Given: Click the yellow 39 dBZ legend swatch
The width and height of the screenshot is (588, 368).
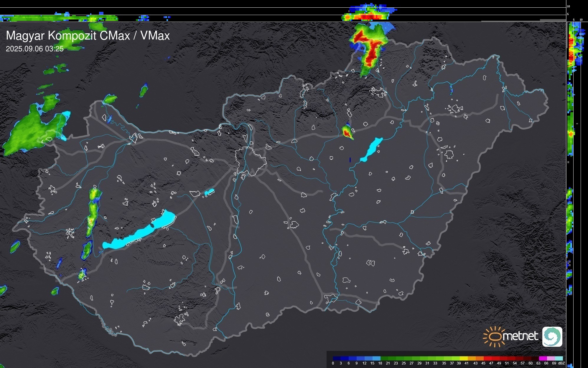Looking at the screenshot, I should (x=464, y=358).
